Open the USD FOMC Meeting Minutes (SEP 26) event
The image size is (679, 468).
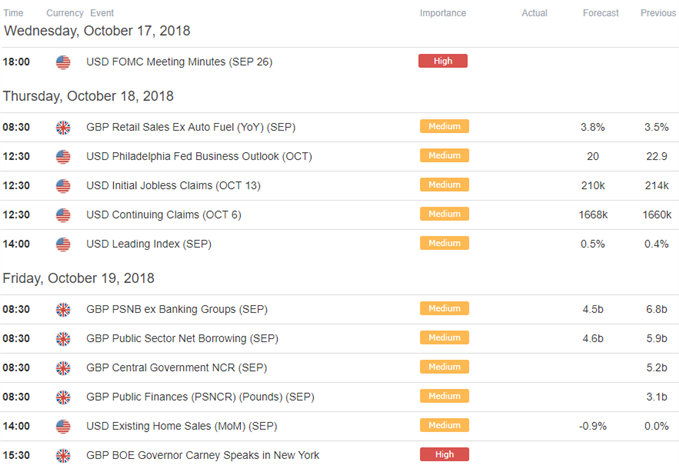(179, 62)
